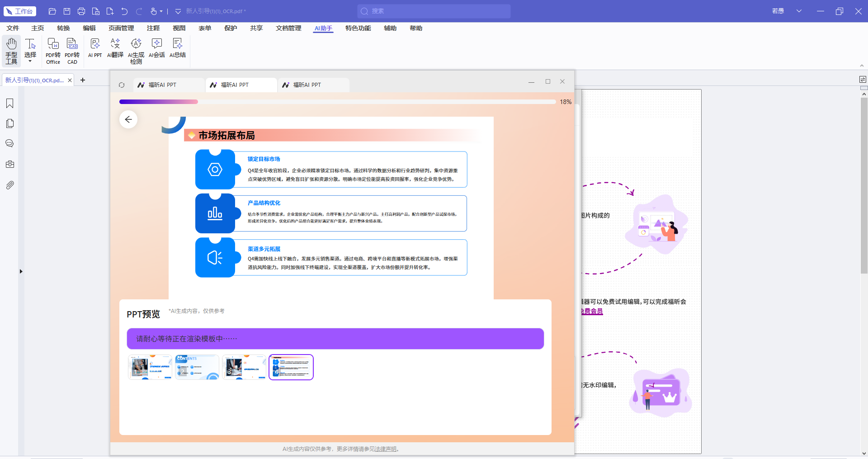Choose PDF转CAD conversion
The height and width of the screenshot is (459, 868).
pyautogui.click(x=72, y=51)
